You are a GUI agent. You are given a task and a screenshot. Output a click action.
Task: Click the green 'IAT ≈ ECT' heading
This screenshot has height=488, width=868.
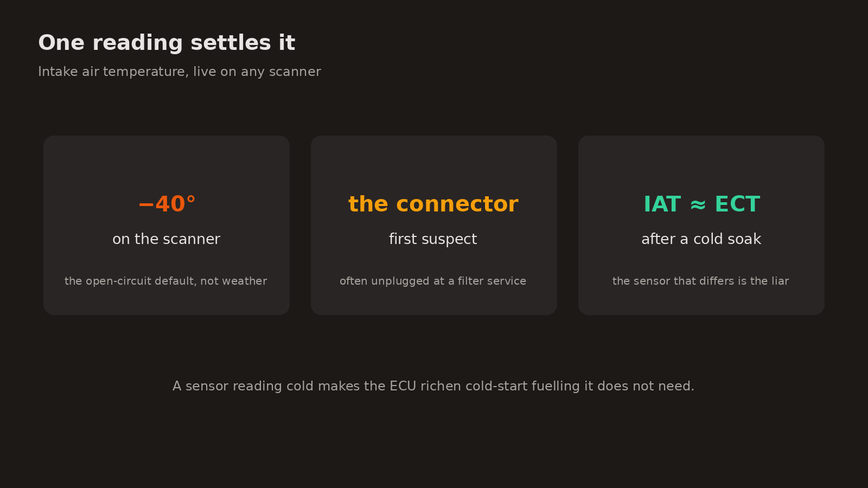point(701,204)
